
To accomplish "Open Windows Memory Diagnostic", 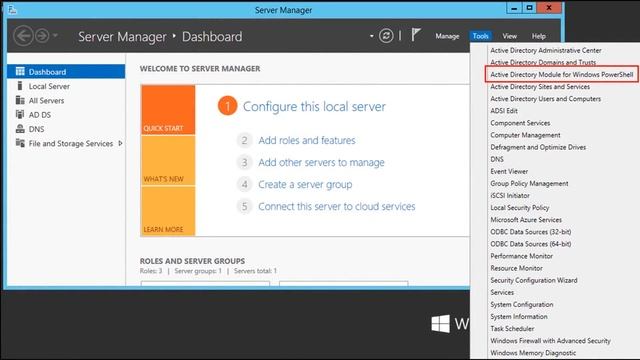I will coord(533,353).
